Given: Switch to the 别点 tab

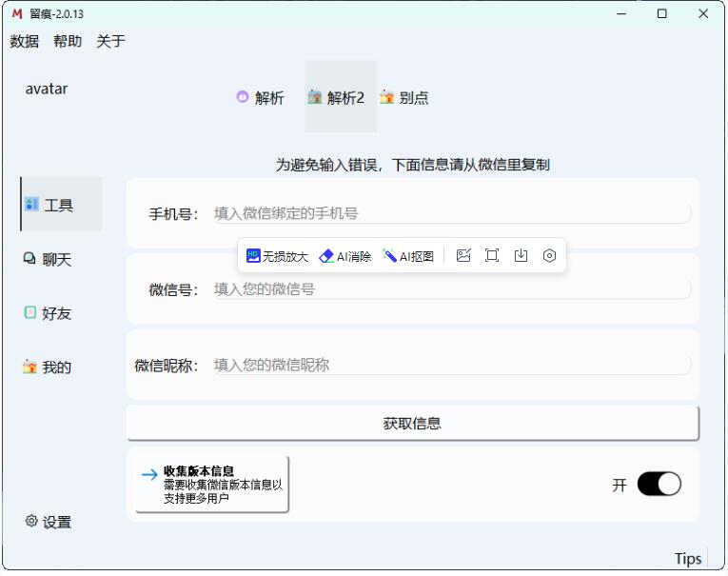Looking at the screenshot, I should coord(403,97).
